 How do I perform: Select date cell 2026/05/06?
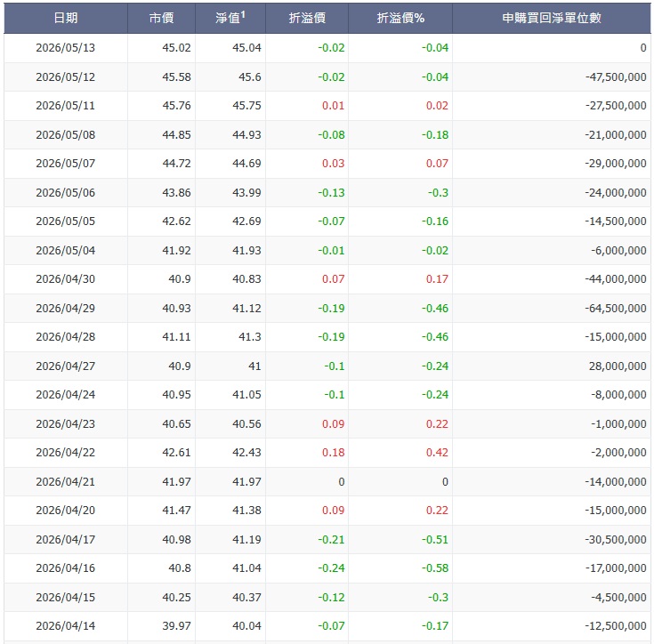click(x=66, y=193)
